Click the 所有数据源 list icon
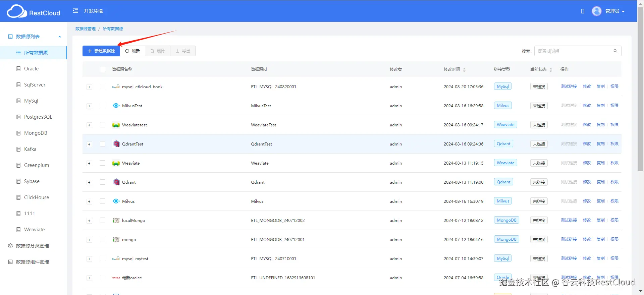This screenshot has height=295, width=644. [18, 53]
